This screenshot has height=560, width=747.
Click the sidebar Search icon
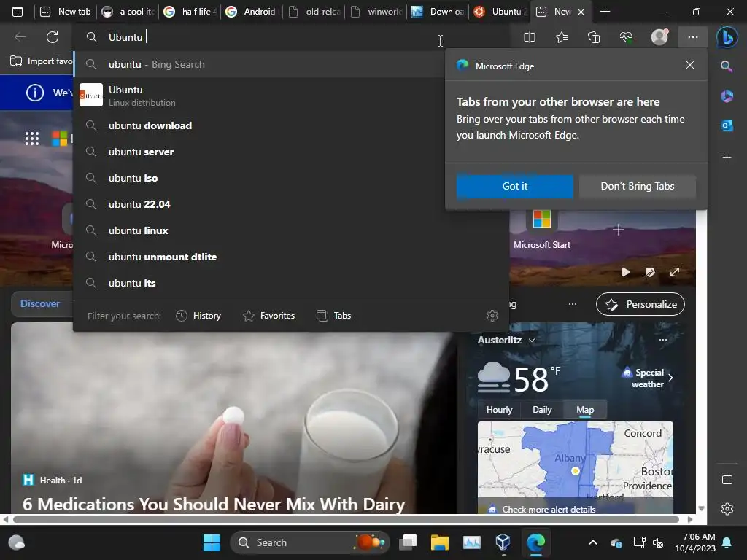[726, 66]
